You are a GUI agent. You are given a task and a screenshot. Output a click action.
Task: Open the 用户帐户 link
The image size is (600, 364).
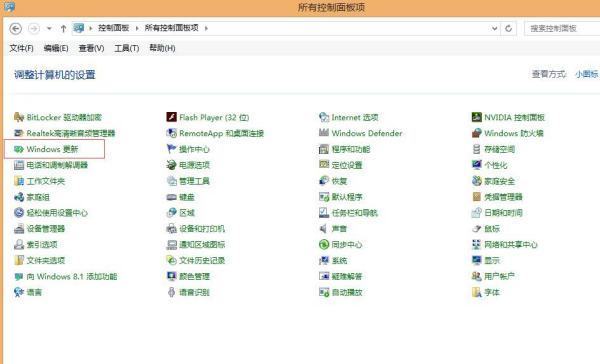[499, 276]
